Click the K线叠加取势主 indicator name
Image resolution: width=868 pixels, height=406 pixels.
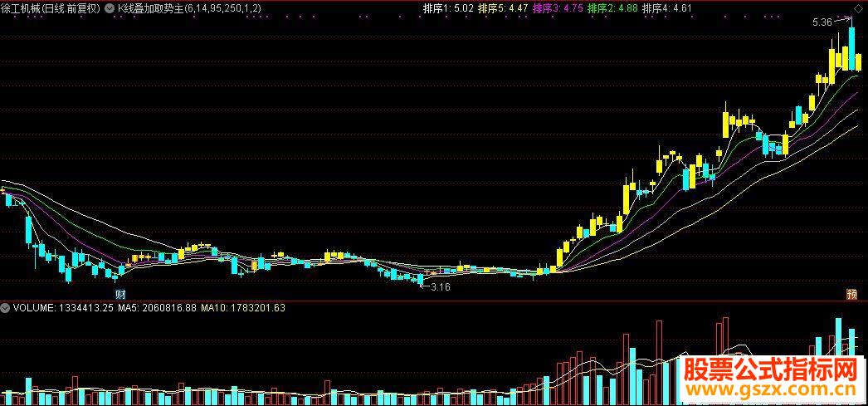click(x=190, y=8)
